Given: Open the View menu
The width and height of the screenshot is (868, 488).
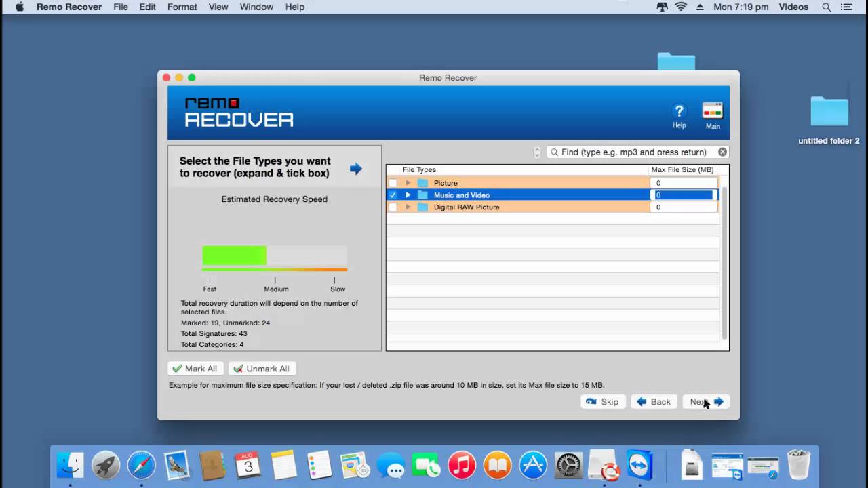Looking at the screenshot, I should 218,7.
